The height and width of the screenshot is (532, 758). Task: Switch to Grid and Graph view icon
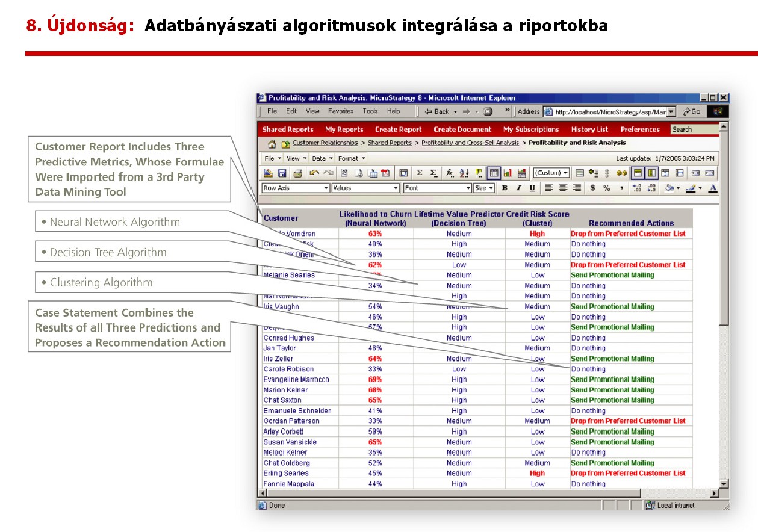(x=521, y=173)
